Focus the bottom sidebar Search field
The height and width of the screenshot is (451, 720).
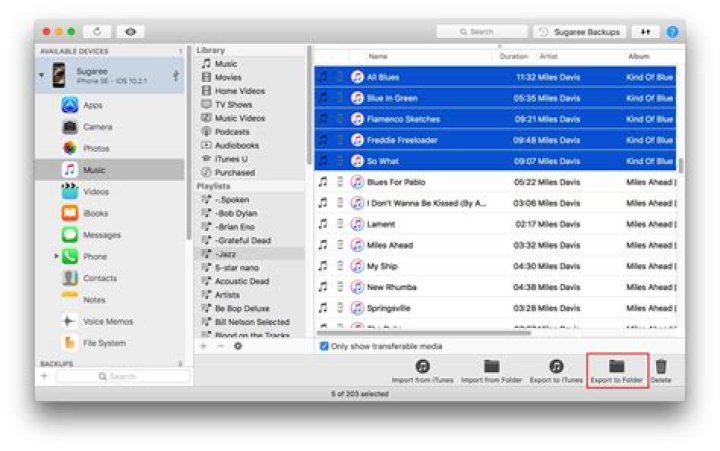coord(123,377)
